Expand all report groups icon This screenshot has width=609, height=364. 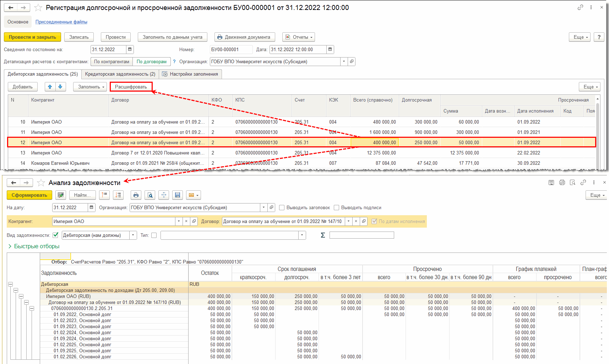click(x=118, y=195)
